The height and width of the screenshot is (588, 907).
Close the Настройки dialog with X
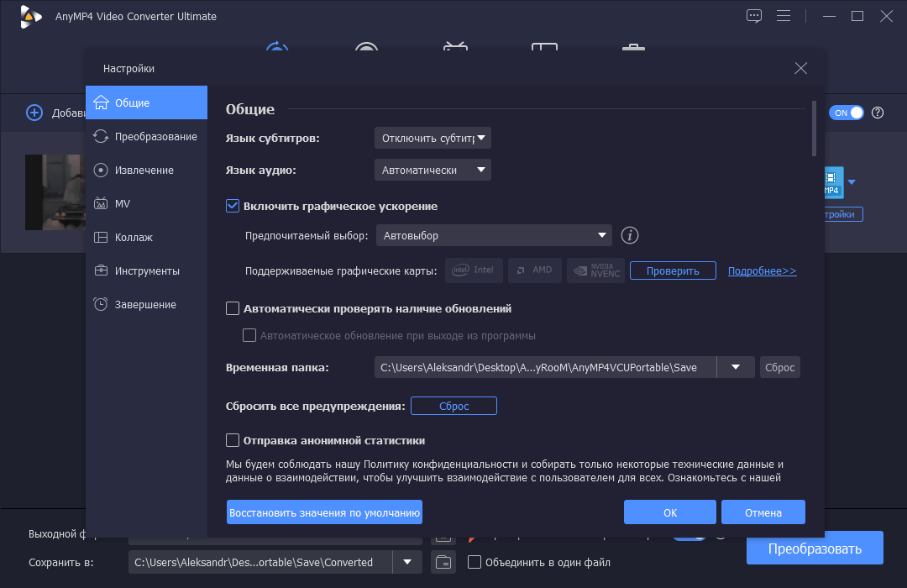[800, 68]
